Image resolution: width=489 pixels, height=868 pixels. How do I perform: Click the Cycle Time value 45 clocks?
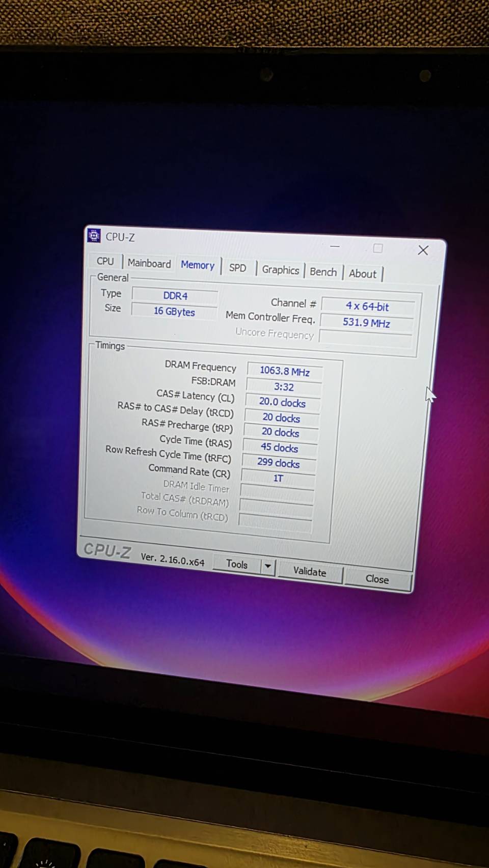(x=279, y=447)
